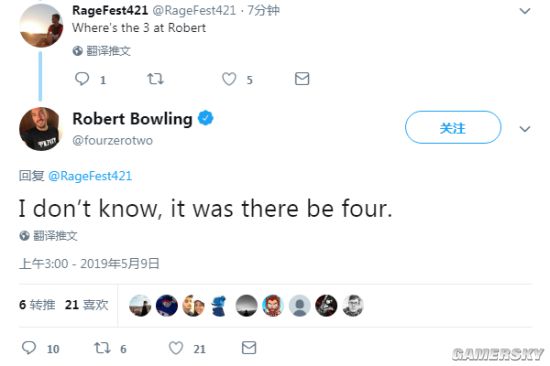Viewport: 550px width, 366px height.
Task: Like RageFest421's tweet with heart icon
Action: [229, 79]
